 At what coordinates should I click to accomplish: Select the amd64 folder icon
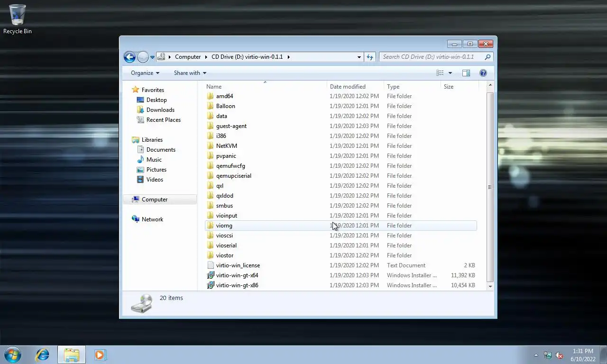(211, 96)
